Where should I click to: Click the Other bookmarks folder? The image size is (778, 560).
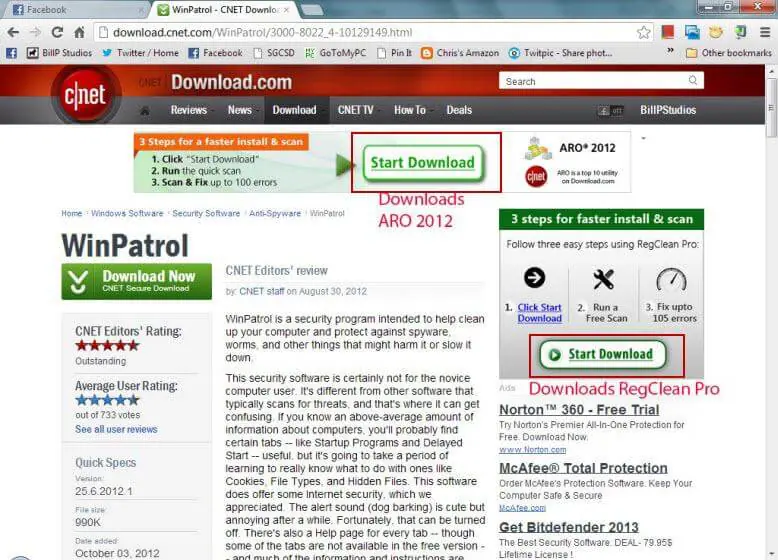pyautogui.click(x=728, y=53)
